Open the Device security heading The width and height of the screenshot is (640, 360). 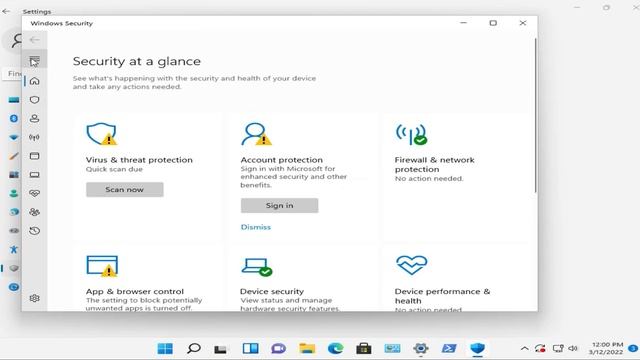click(x=272, y=291)
